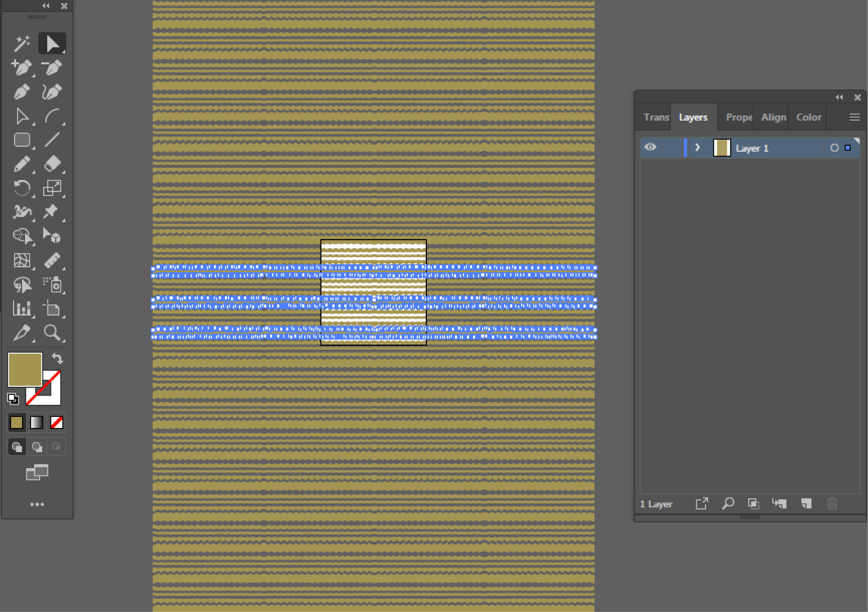The image size is (868, 612).
Task: Select the Artboard tool
Action: (x=52, y=309)
